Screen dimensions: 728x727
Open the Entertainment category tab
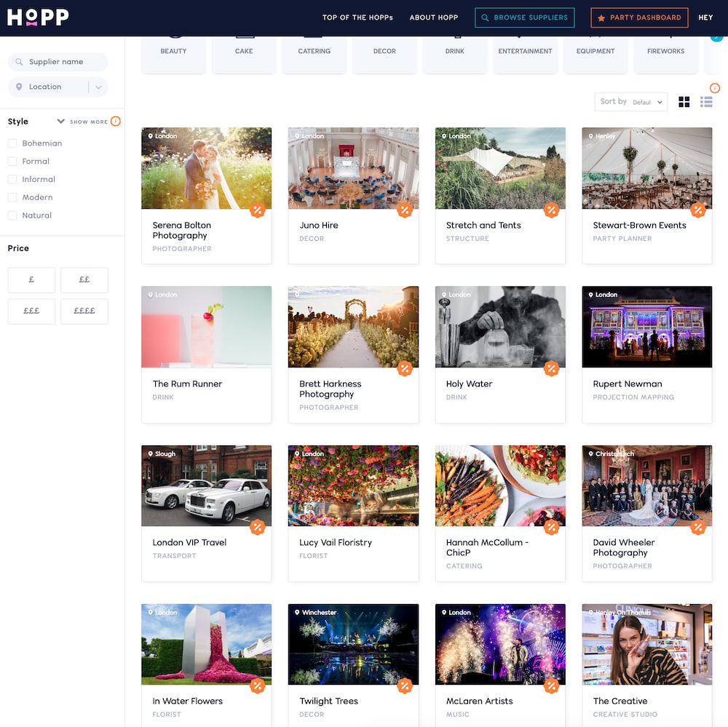click(525, 54)
